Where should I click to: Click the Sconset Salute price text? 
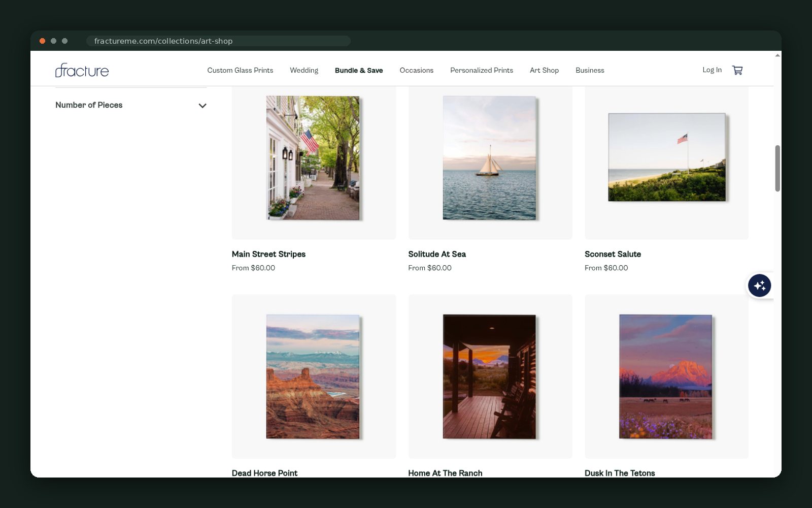(606, 268)
